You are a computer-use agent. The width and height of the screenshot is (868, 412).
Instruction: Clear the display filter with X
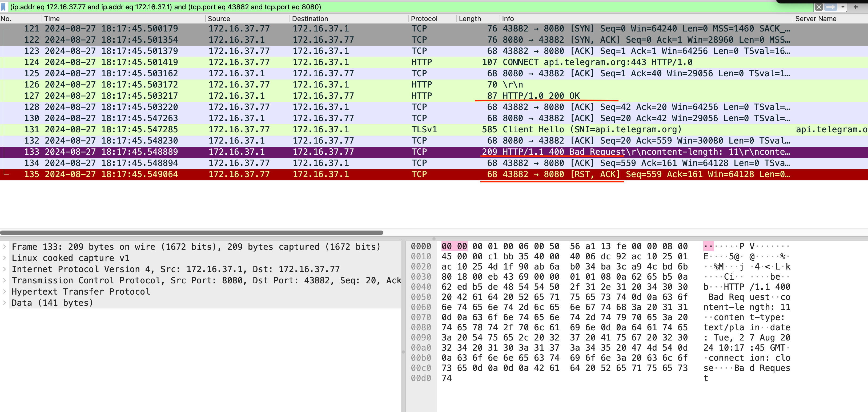(x=819, y=7)
